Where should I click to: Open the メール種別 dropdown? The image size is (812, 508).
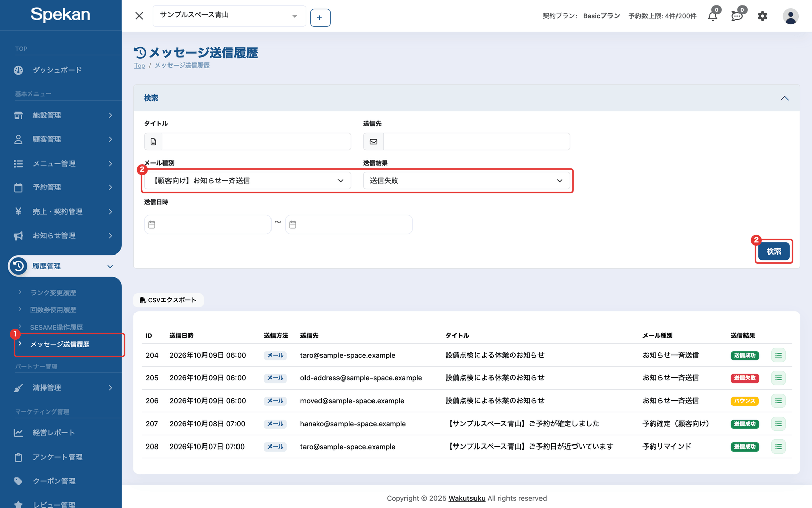coord(248,181)
